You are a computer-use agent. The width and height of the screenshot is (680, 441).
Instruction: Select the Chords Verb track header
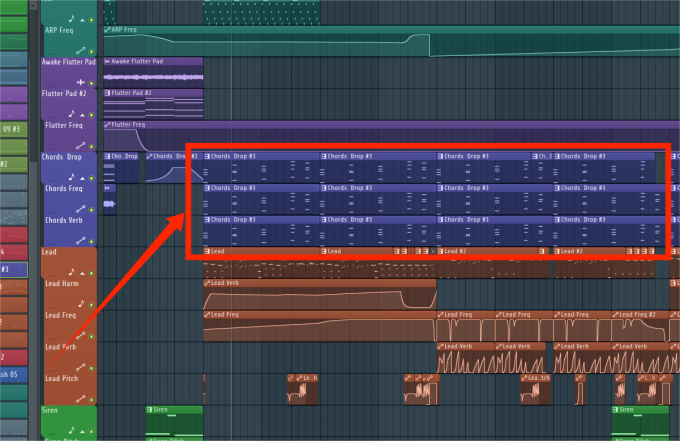tap(70, 231)
